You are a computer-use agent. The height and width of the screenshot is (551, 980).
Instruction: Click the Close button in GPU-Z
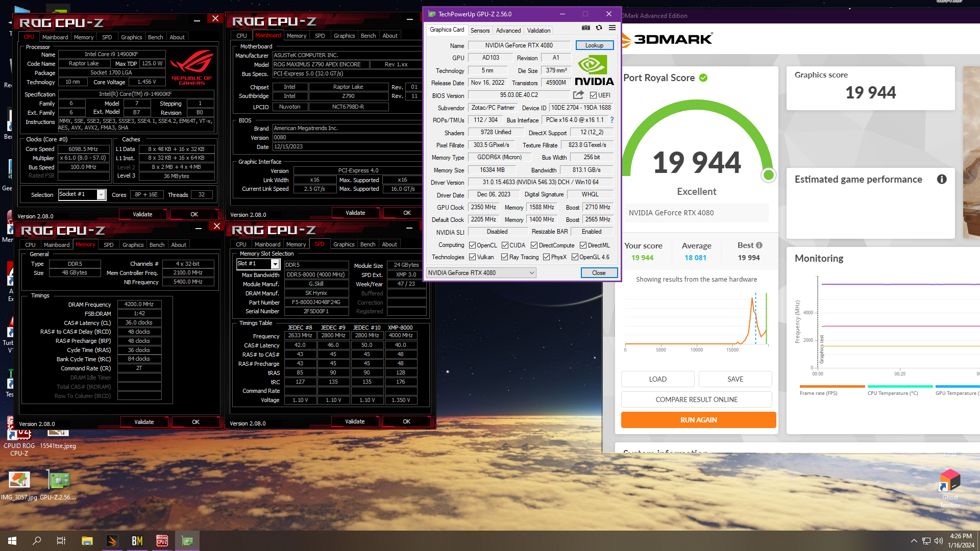[599, 273]
